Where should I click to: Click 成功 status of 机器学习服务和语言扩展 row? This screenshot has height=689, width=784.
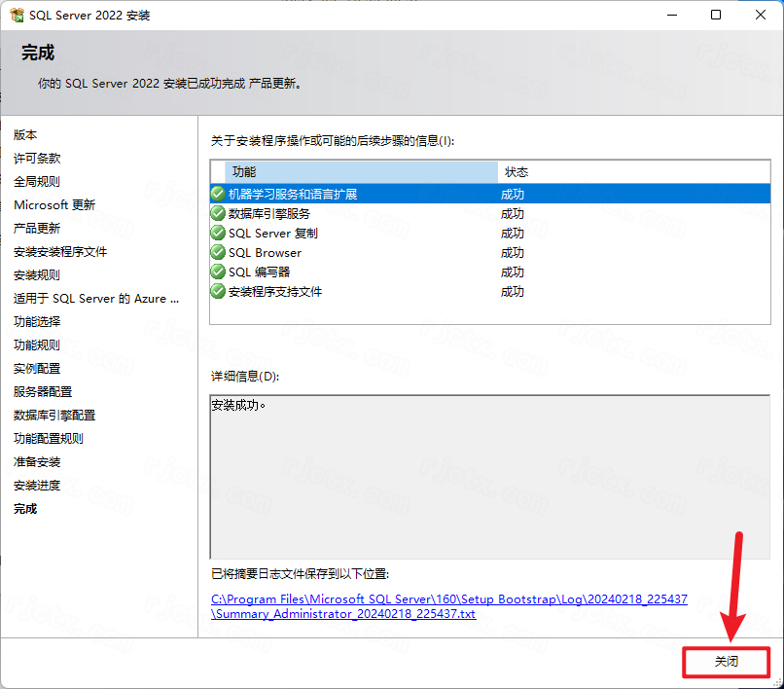pos(513,194)
